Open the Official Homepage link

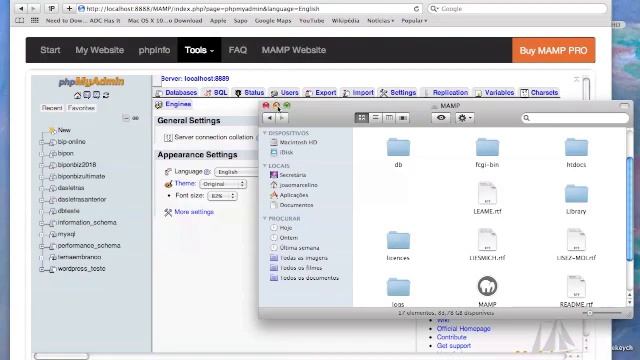point(463,329)
